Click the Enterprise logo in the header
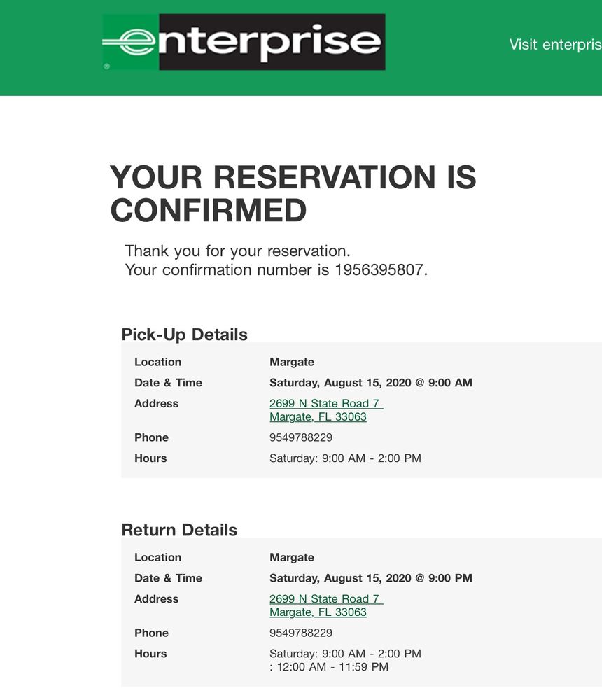The image size is (602, 700). coord(244,42)
